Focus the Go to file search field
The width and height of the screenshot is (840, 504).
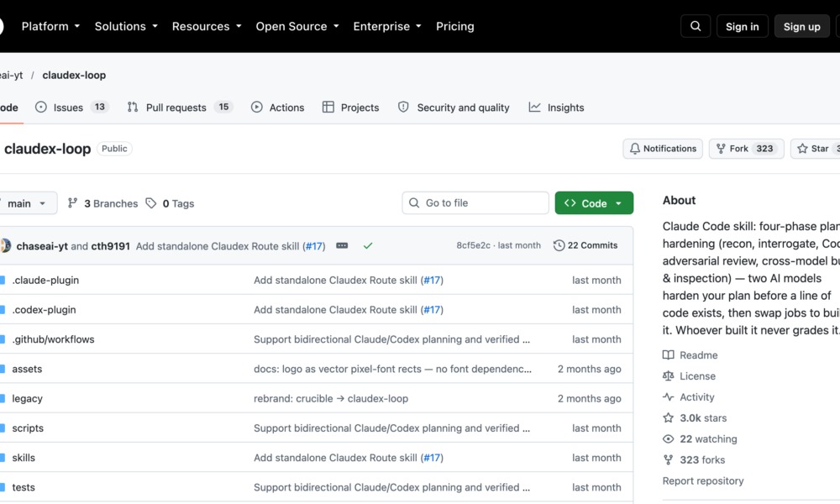click(475, 203)
